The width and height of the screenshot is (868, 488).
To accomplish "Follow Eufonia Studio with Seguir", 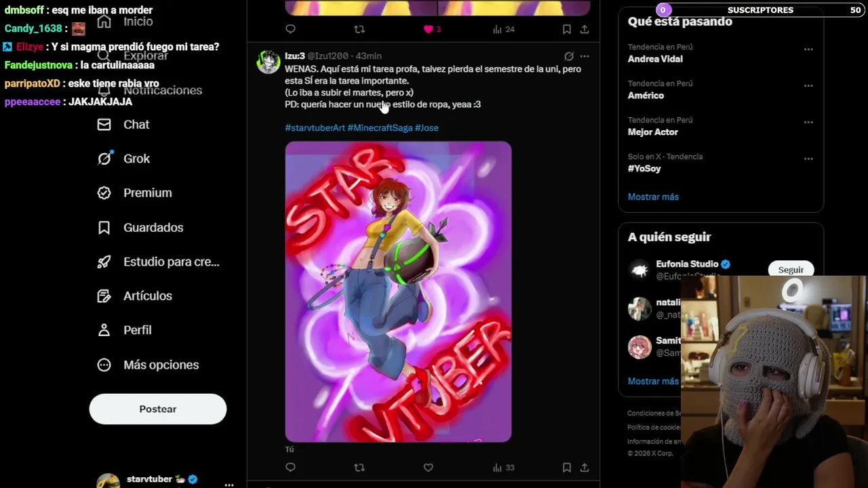I will (x=791, y=270).
